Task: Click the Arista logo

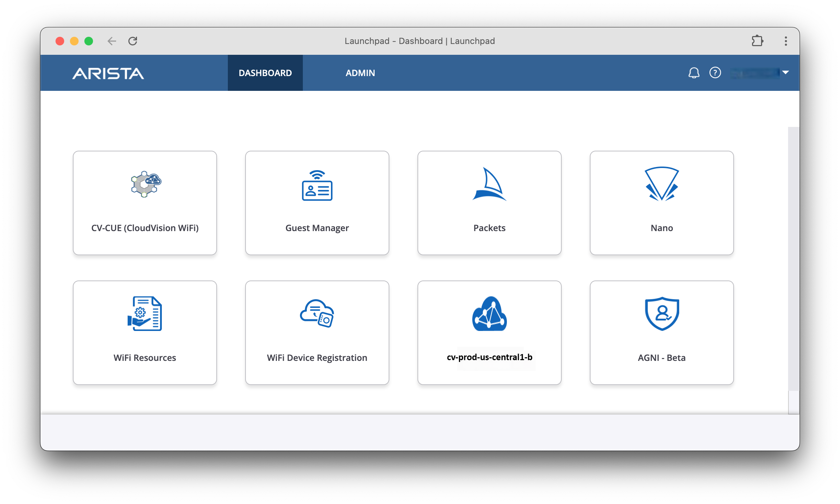Action: pos(108,74)
